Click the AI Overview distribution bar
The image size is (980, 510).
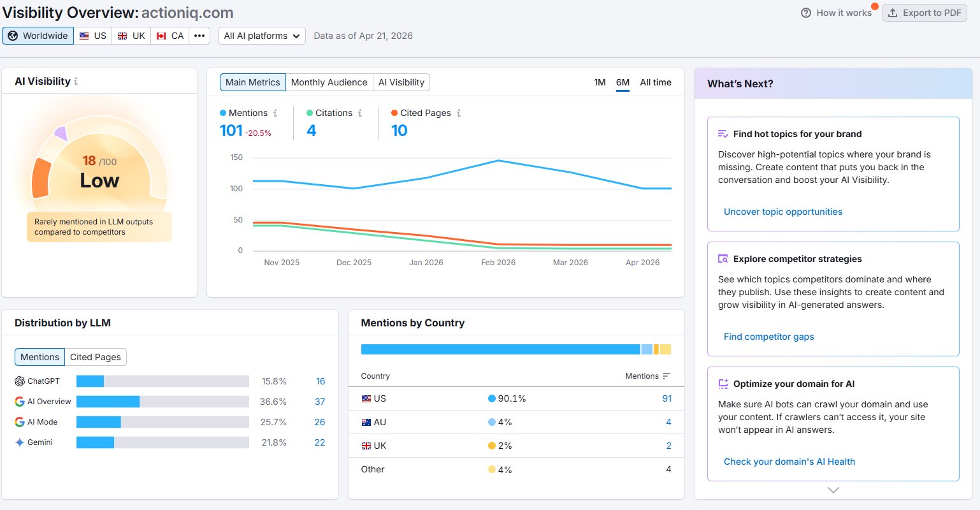tap(162, 402)
